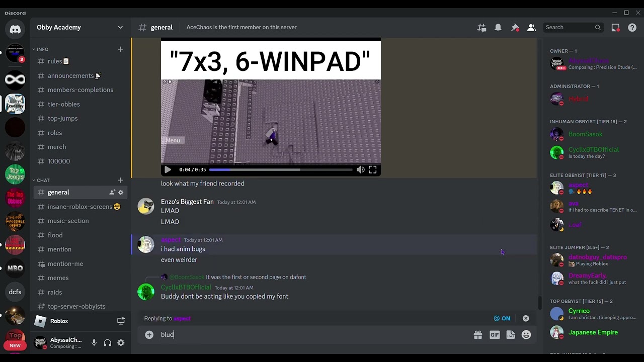Screen dimensions: 644x362
Task: Add channel to CHAT category plus
Action: (120, 180)
